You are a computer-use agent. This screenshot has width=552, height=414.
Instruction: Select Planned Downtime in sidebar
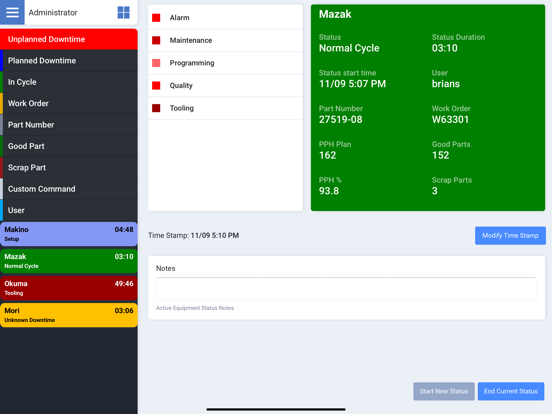pos(69,61)
